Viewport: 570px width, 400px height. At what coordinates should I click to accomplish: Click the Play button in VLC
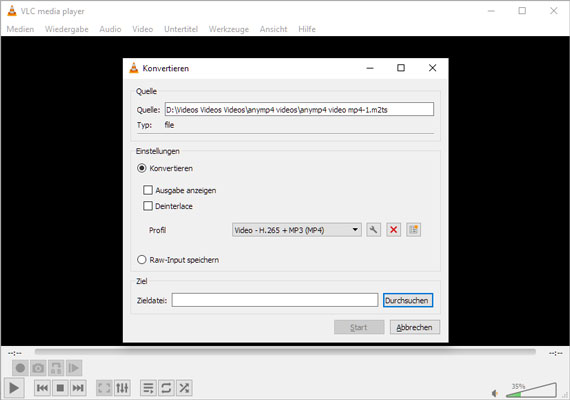pos(14,388)
